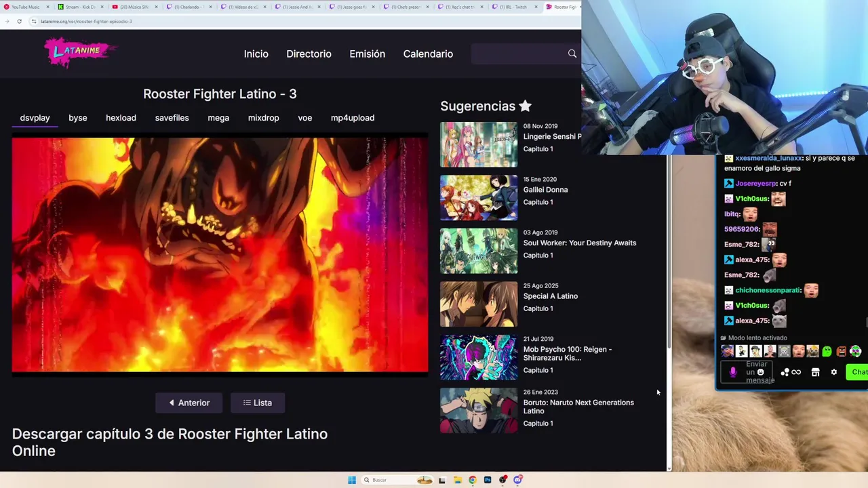Click the Soul Worker thumbnail image
868x488 pixels.
(479, 251)
